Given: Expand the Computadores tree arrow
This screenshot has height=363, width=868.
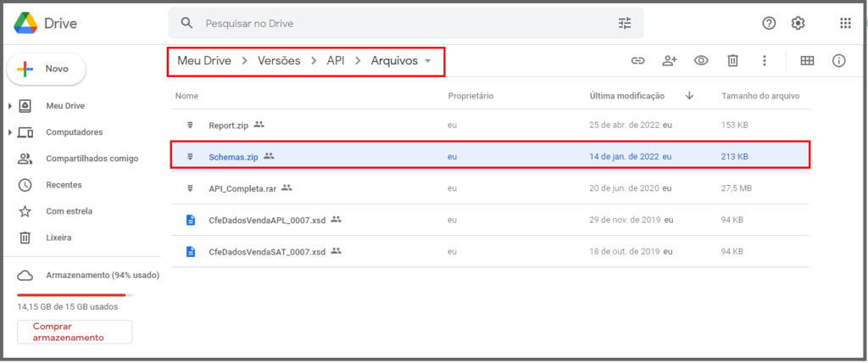Looking at the screenshot, I should pos(9,132).
